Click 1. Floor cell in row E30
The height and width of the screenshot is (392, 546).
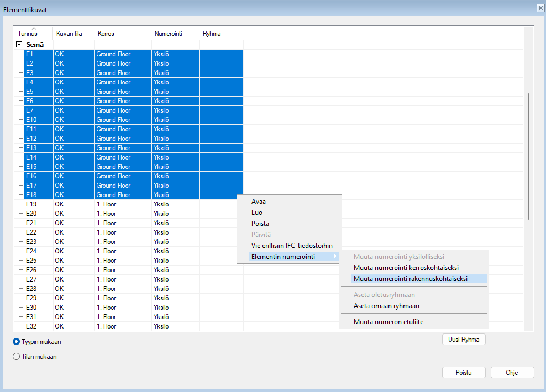123,308
